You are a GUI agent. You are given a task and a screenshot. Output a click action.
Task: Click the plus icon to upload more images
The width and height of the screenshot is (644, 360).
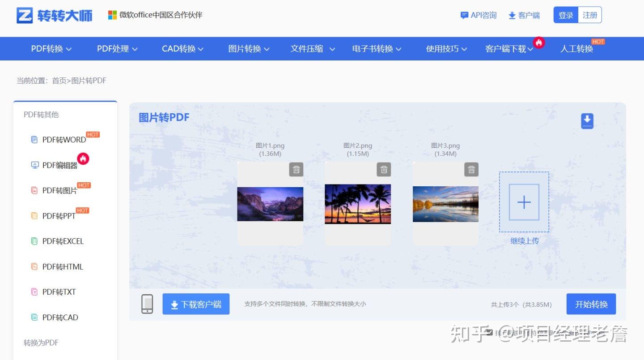524,202
